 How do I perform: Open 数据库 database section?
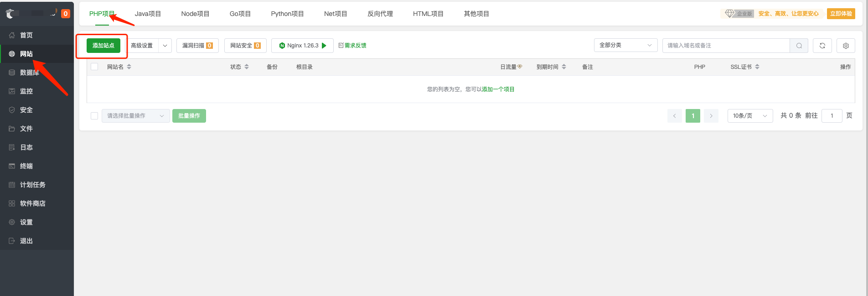pyautogui.click(x=36, y=73)
